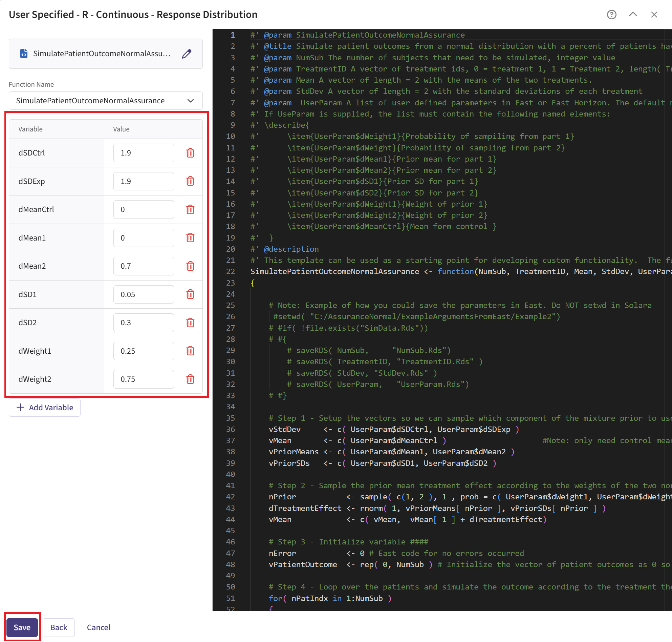Go Back to the previous step

click(x=59, y=627)
